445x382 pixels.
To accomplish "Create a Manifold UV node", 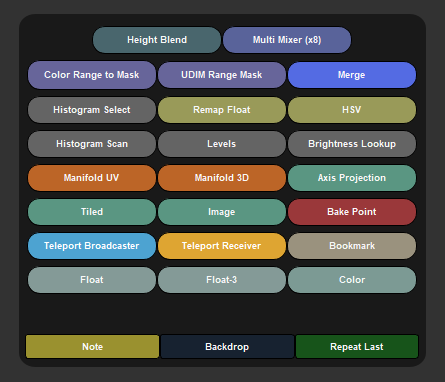I will point(92,178).
